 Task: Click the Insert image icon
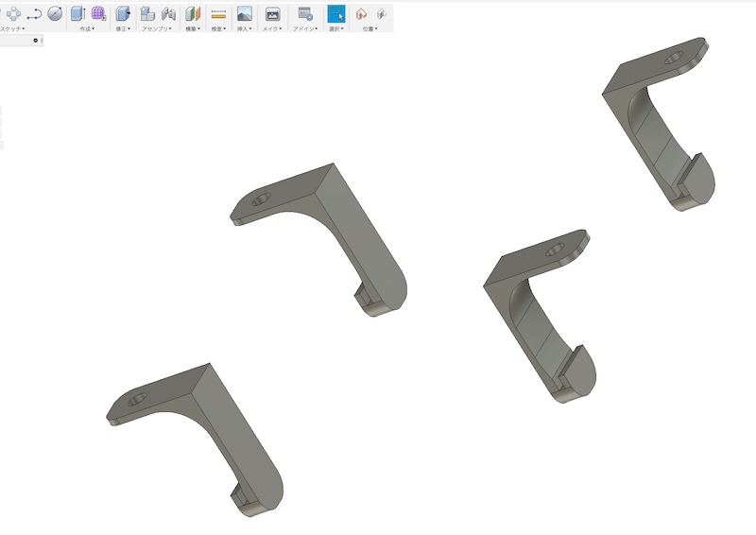245,13
